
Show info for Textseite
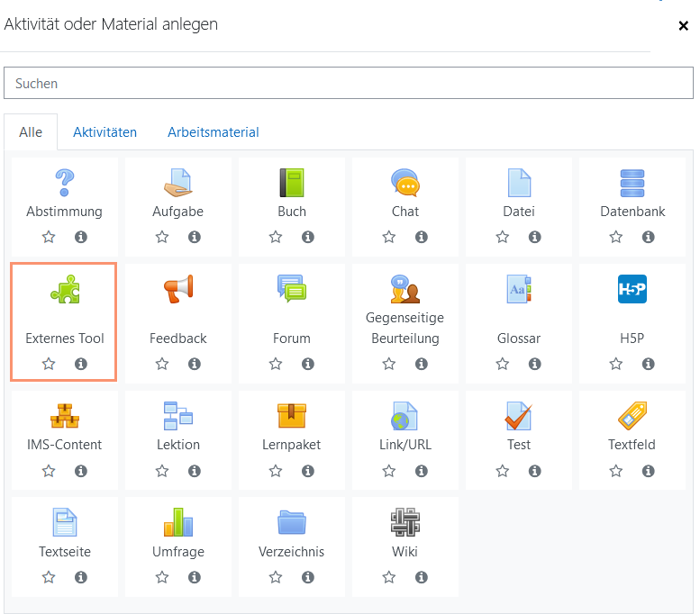[x=81, y=577]
